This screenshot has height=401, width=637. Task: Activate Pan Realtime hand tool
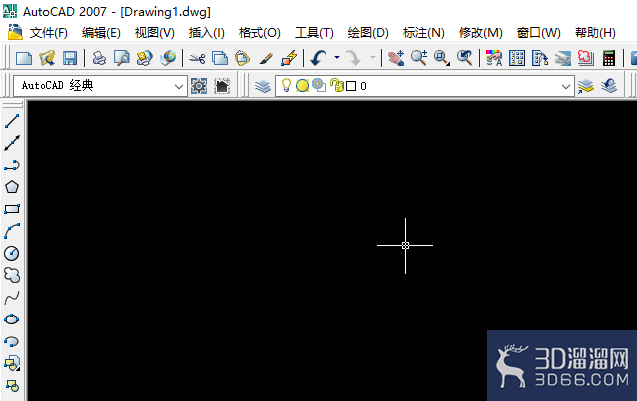point(396,58)
